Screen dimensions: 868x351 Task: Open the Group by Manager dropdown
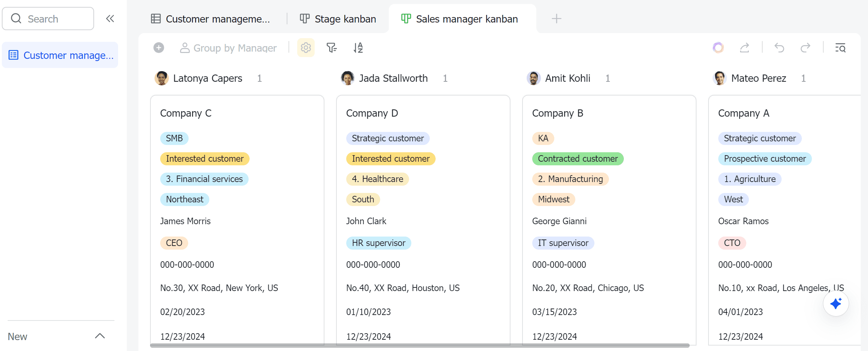(x=229, y=48)
